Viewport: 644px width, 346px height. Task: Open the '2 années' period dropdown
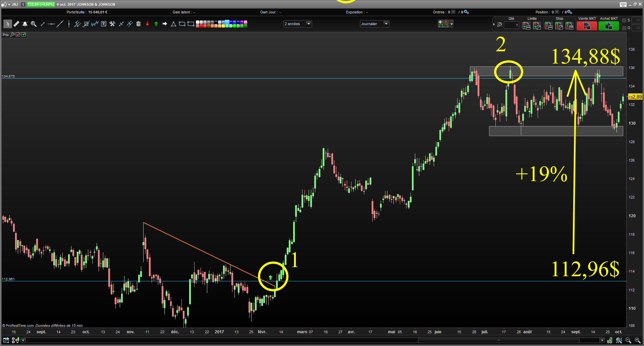tap(298, 24)
